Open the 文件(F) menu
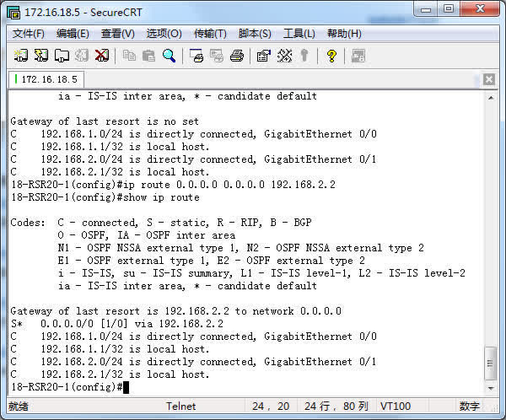 click(x=29, y=34)
